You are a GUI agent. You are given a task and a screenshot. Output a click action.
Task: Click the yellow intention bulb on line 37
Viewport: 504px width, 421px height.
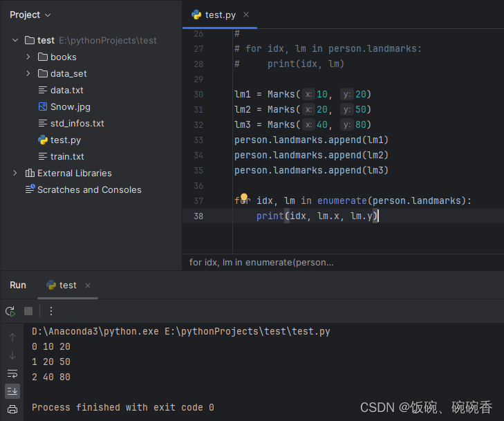tap(244, 197)
